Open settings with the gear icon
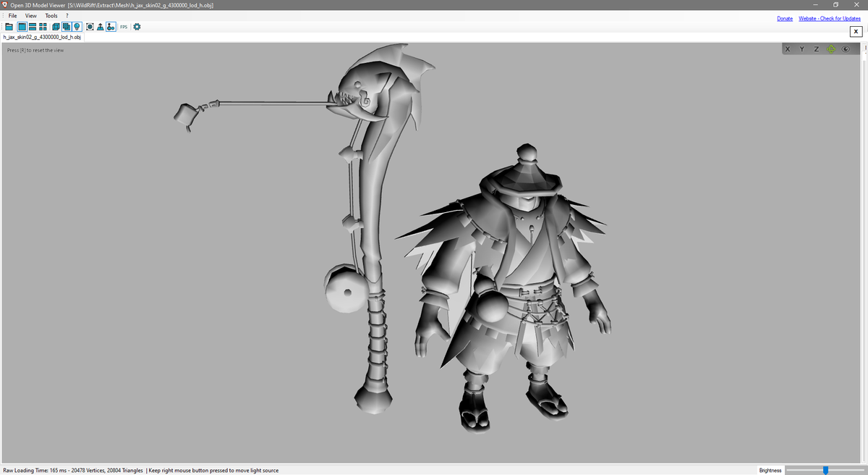The width and height of the screenshot is (868, 475). click(x=137, y=27)
